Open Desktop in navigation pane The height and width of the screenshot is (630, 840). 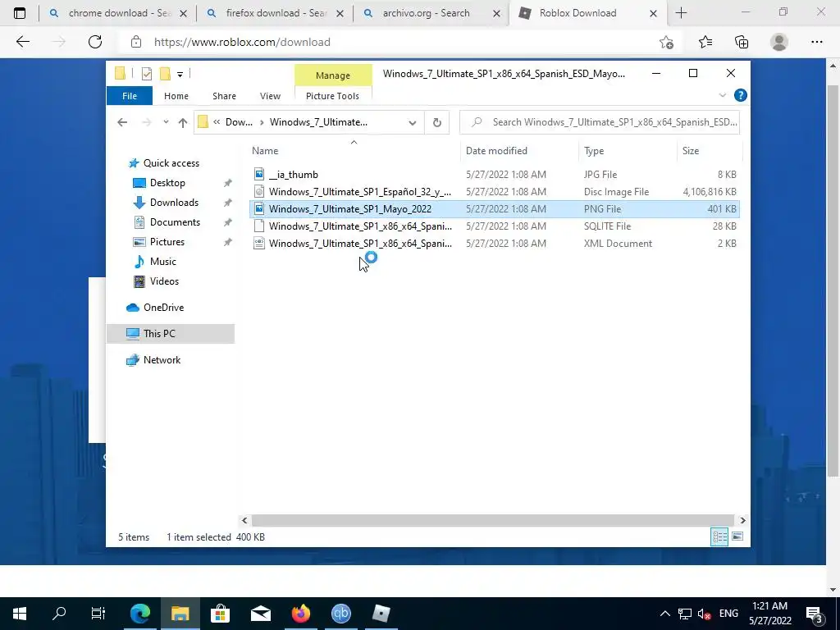coord(167,183)
